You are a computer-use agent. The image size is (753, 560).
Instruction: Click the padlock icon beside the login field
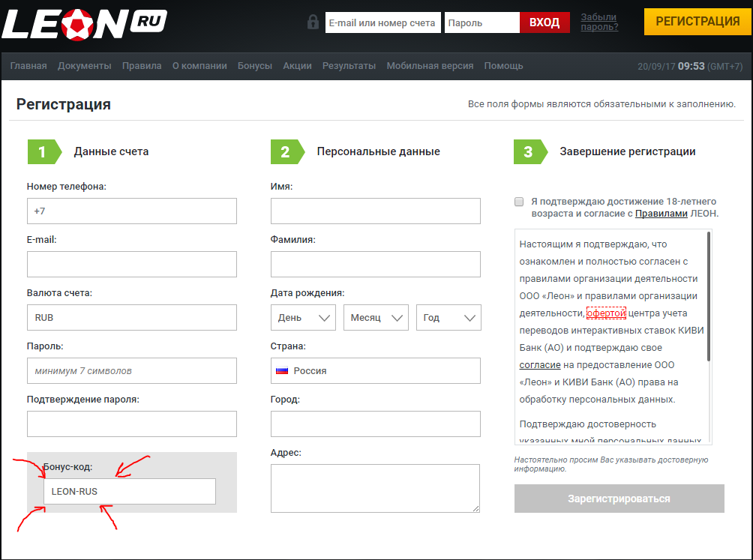tap(313, 22)
